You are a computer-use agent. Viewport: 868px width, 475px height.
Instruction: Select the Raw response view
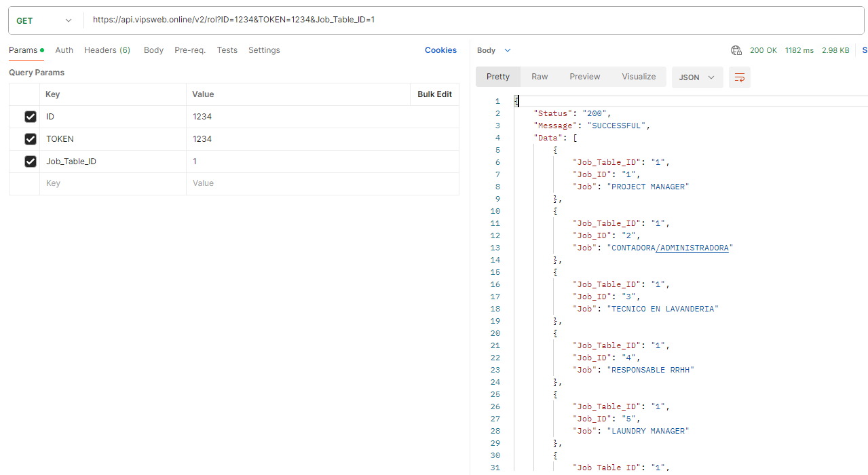pyautogui.click(x=540, y=77)
